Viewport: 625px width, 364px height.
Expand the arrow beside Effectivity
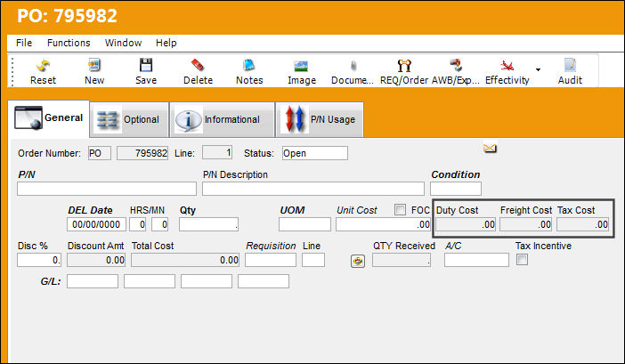[538, 69]
